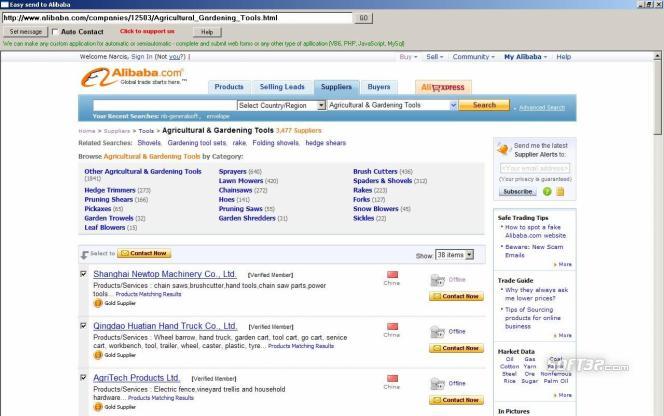Screen dimensions: 664x416
Task: Open Products Matching Results for Qingdao Huatian
Action: point(301,346)
